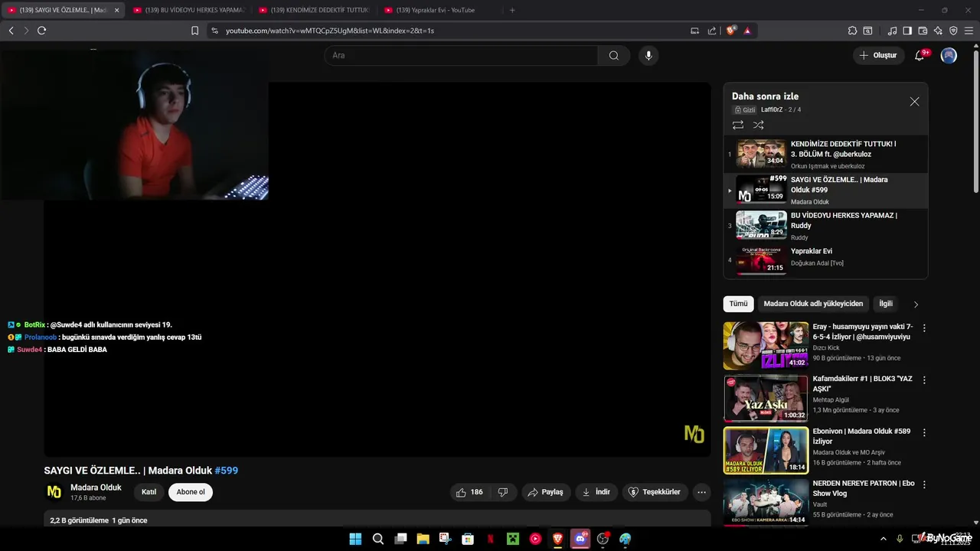Click the 'Abone ol' subscribe button
Screen dimensions: 980x551
click(x=191, y=492)
